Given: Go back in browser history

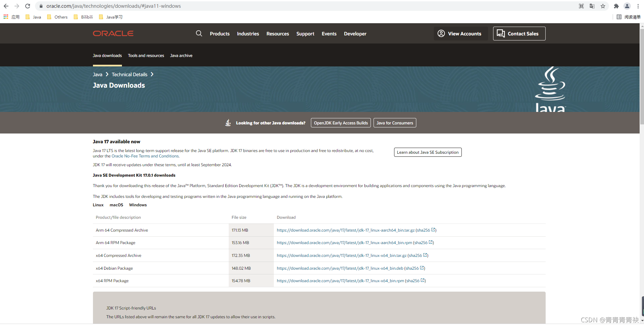Looking at the screenshot, I should (x=6, y=6).
